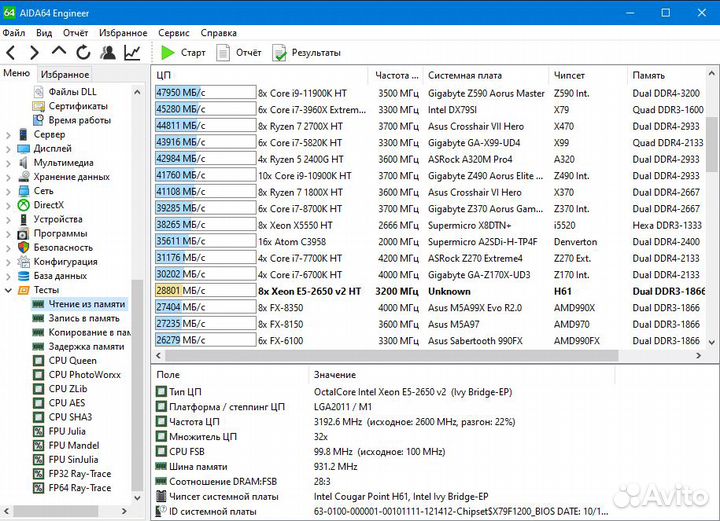Click the CPU PhotoWorxx icon
Image resolution: width=720 pixels, height=521 pixels.
[39, 375]
